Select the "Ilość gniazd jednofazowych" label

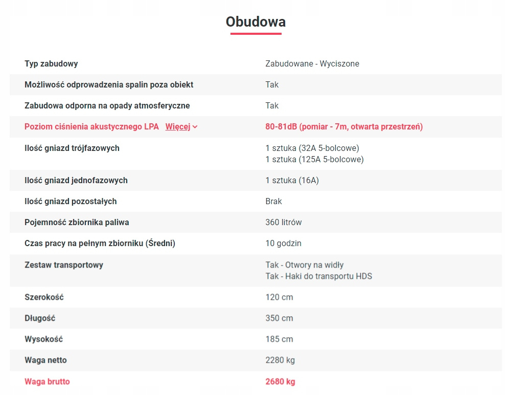pos(76,181)
